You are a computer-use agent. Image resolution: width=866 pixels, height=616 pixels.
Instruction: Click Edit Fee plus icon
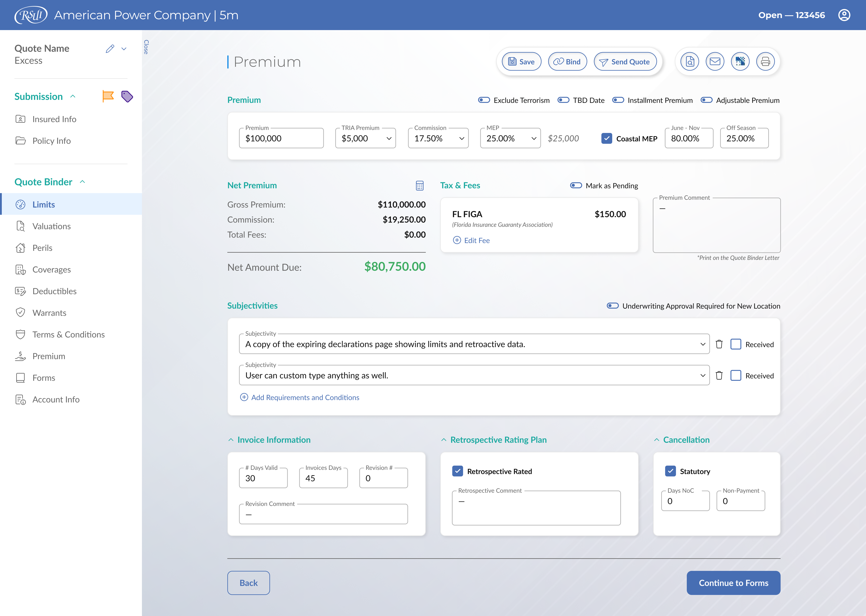coord(457,240)
